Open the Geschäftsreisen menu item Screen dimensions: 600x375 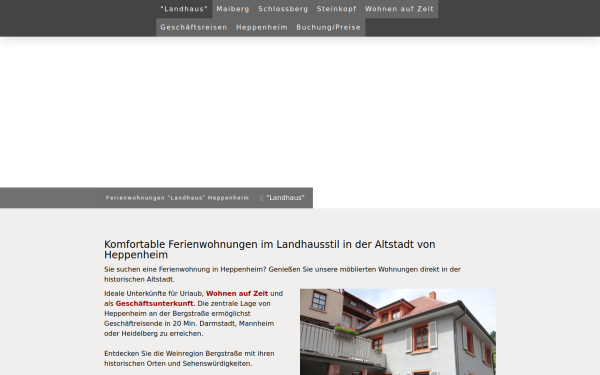point(194,27)
